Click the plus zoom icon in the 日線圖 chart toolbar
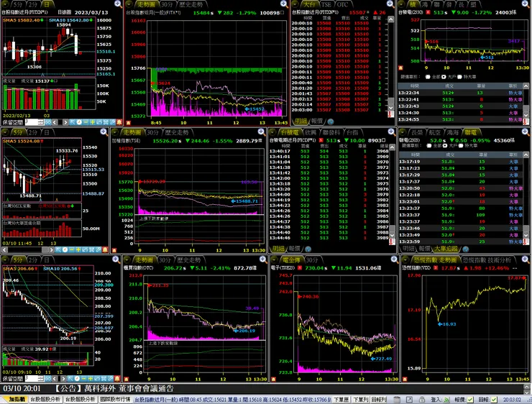 (x=92, y=122)
